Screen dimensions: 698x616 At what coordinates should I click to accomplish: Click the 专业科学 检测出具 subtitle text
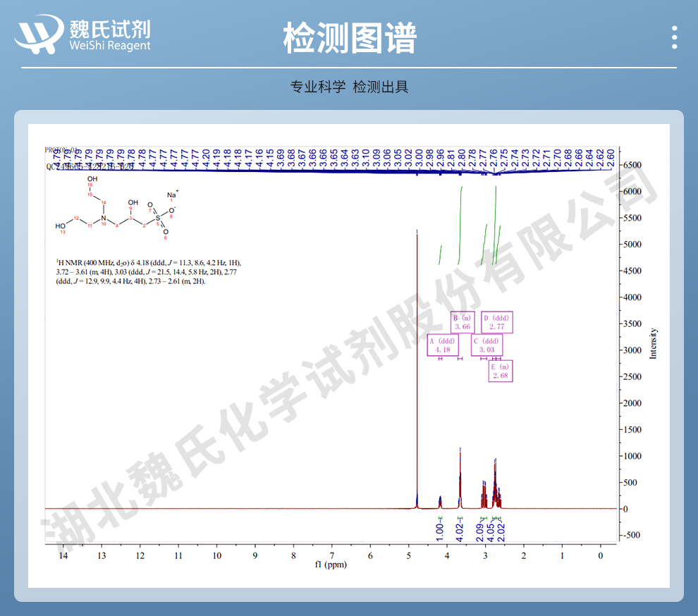tap(349, 87)
